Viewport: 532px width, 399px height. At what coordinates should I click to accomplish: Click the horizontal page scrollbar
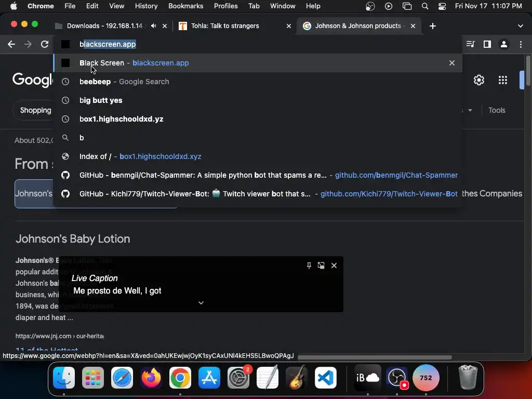pos(375,357)
